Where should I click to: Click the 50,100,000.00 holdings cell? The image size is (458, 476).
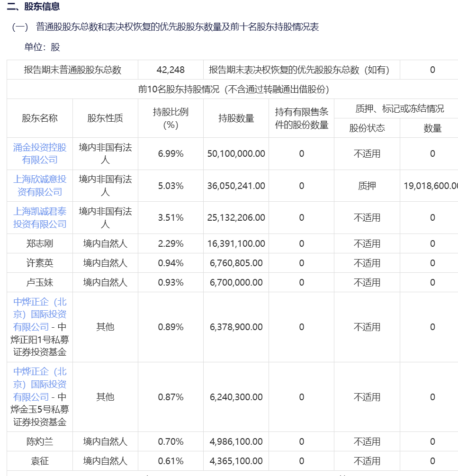236,153
